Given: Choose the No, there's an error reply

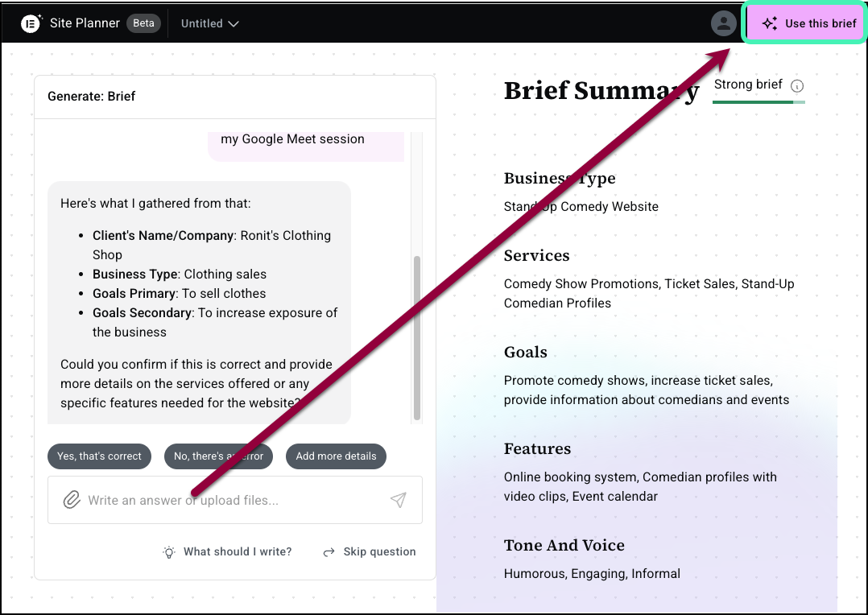Looking at the screenshot, I should tap(219, 456).
